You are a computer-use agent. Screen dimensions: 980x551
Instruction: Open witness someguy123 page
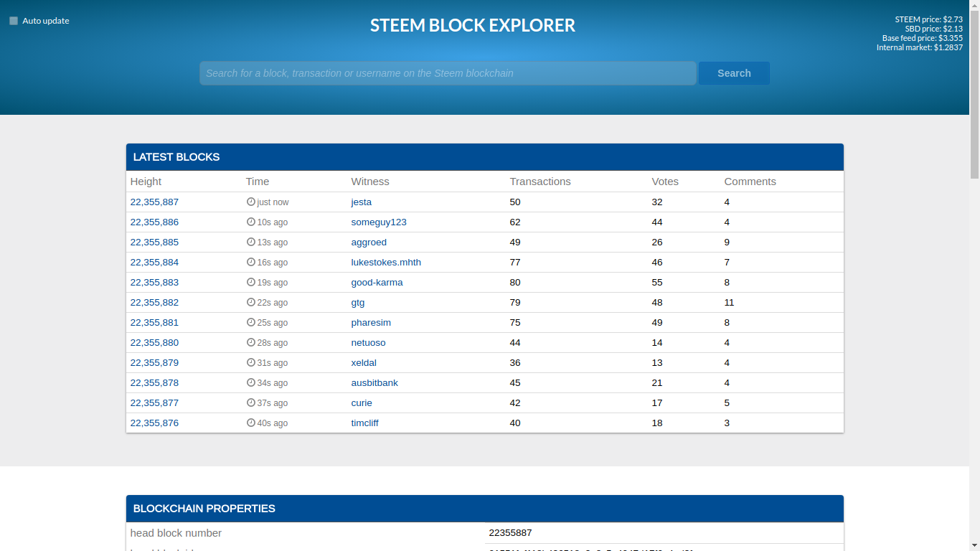[x=378, y=222]
